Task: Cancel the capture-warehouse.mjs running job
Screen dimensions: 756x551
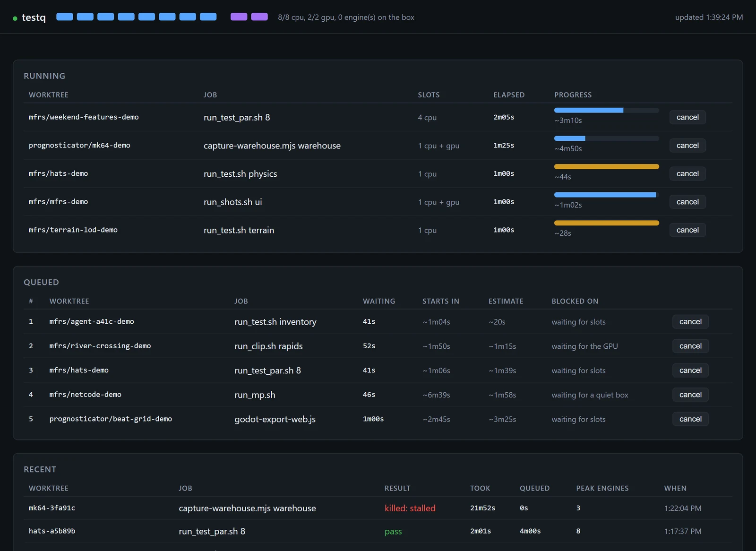Action: coord(687,146)
